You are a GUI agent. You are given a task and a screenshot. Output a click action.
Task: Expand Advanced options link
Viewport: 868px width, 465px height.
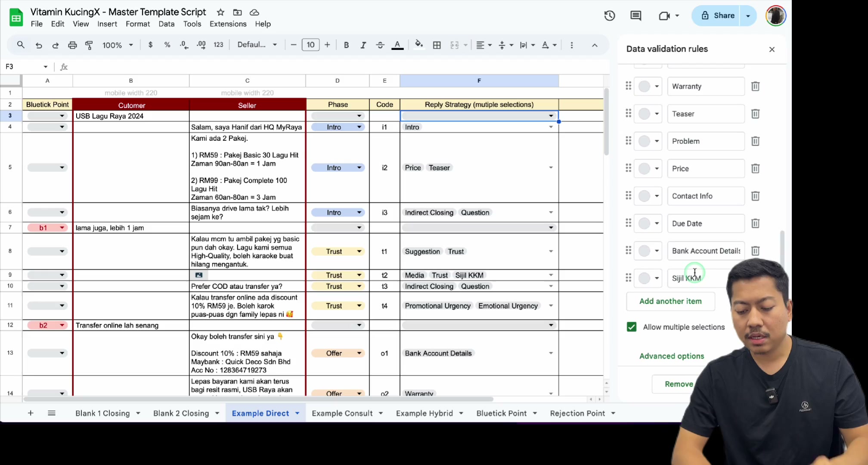tap(672, 356)
